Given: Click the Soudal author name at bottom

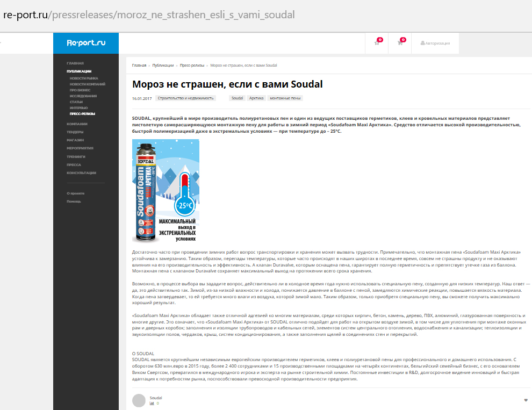Looking at the screenshot, I should point(156,398).
